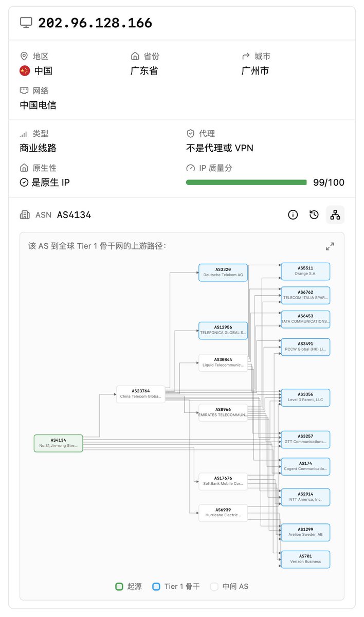
Task: Click the house icon next to 原生性
Action: pos(24,168)
